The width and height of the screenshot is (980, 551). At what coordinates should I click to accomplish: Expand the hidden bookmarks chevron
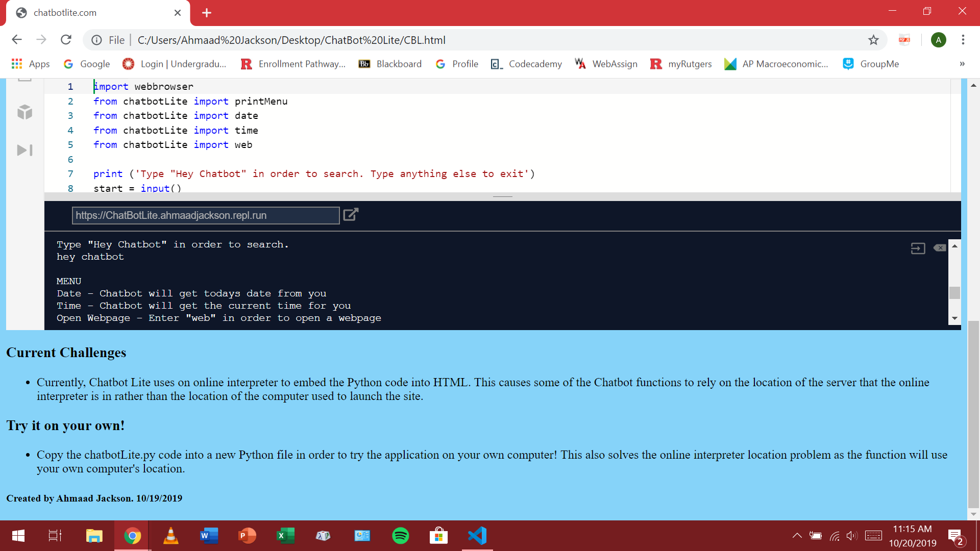click(x=962, y=64)
